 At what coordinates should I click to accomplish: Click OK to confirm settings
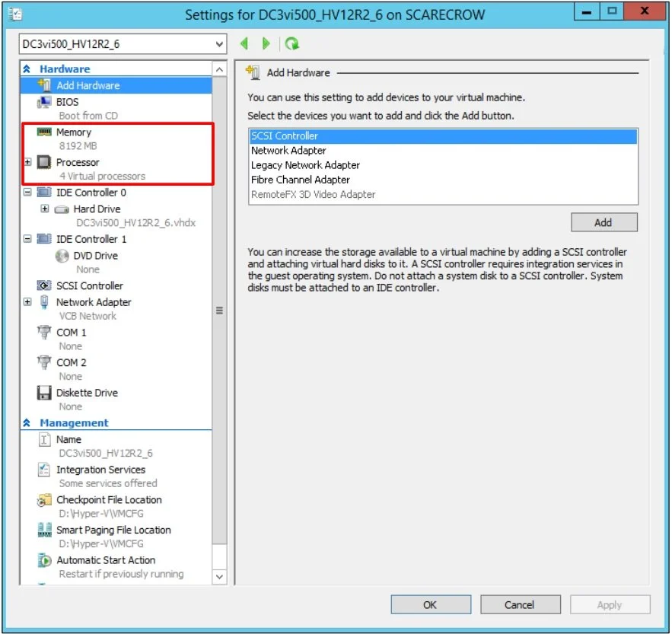tap(430, 604)
